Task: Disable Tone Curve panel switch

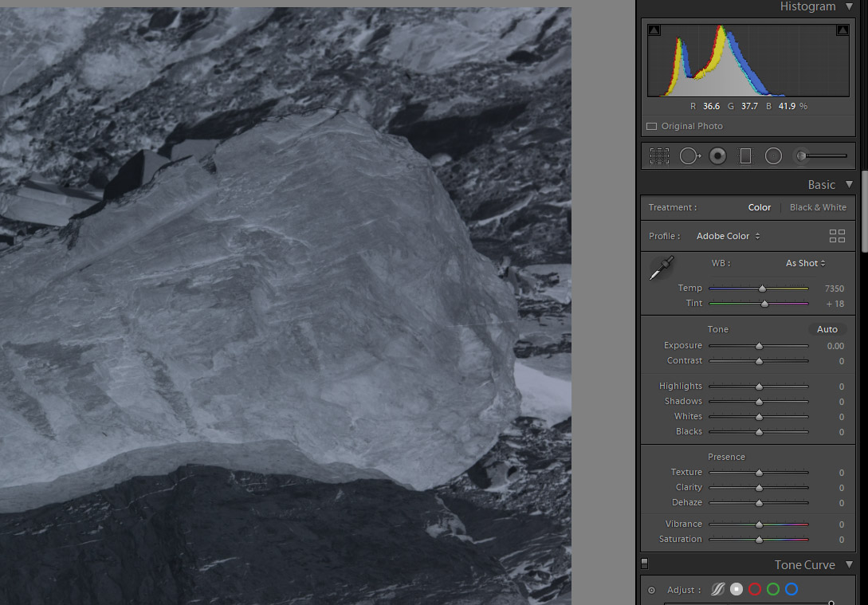Action: tap(645, 564)
